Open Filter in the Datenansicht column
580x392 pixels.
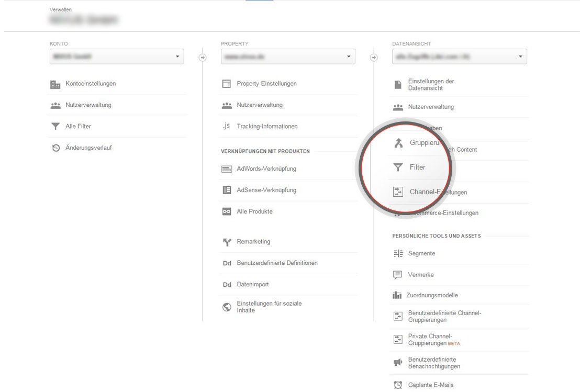click(x=418, y=167)
